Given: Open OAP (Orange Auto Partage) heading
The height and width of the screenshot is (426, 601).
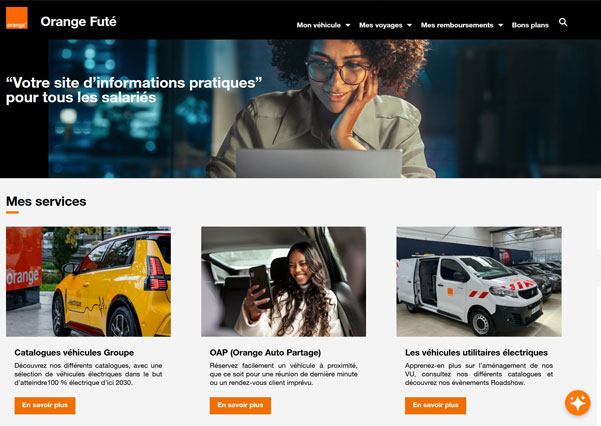Looking at the screenshot, I should pyautogui.click(x=265, y=352).
